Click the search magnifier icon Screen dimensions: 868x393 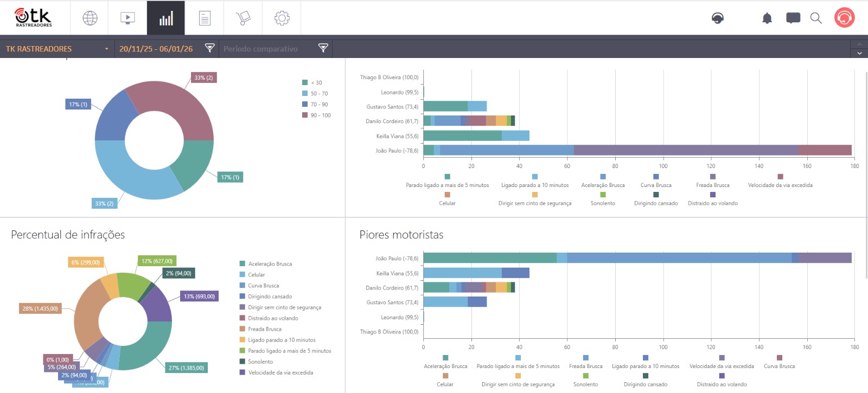click(816, 18)
